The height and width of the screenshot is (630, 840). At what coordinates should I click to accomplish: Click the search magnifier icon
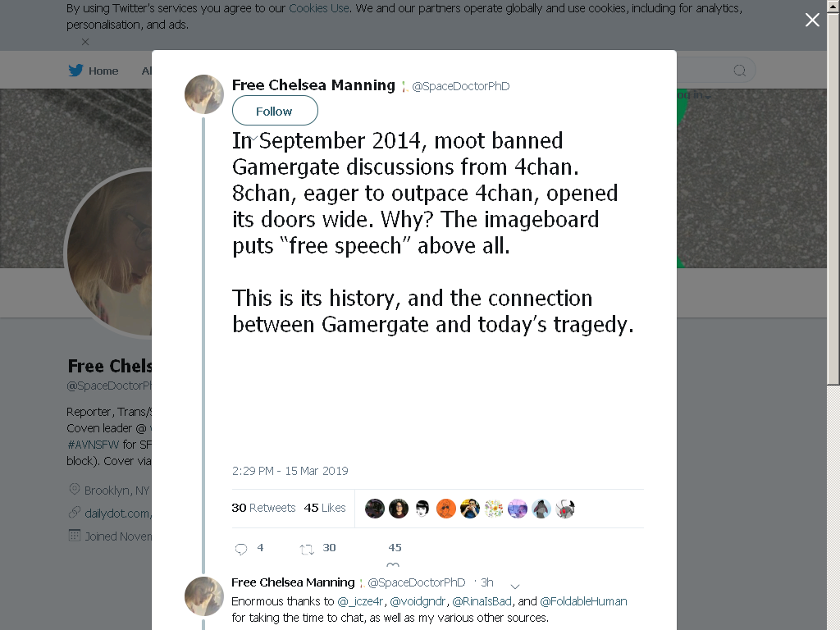739,71
